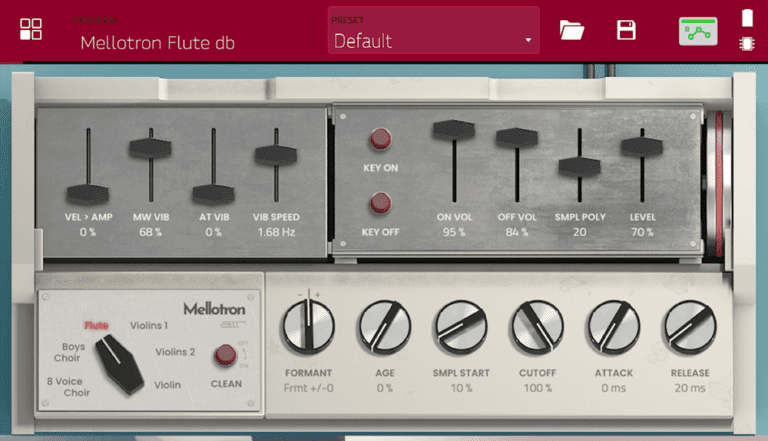Click the floppy disk save preset icon
The width and height of the screenshot is (768, 441).
tap(626, 30)
